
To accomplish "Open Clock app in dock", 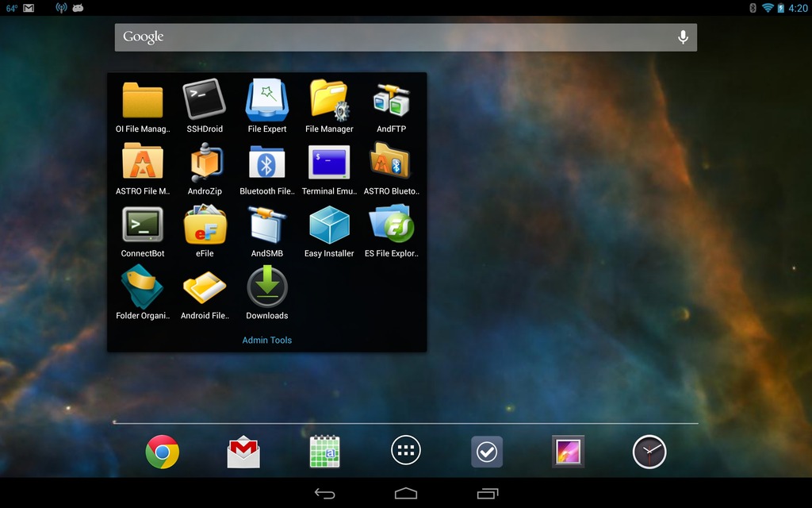I will 649,452.
